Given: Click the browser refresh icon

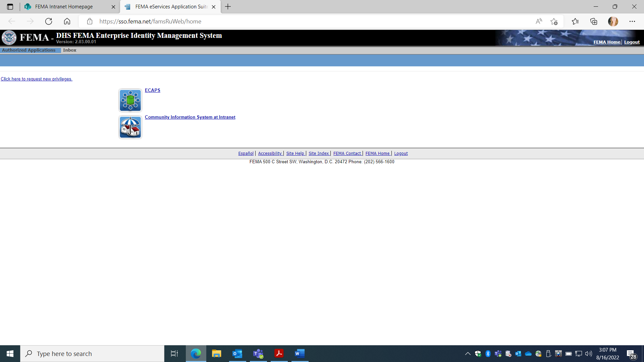Looking at the screenshot, I should (x=49, y=21).
